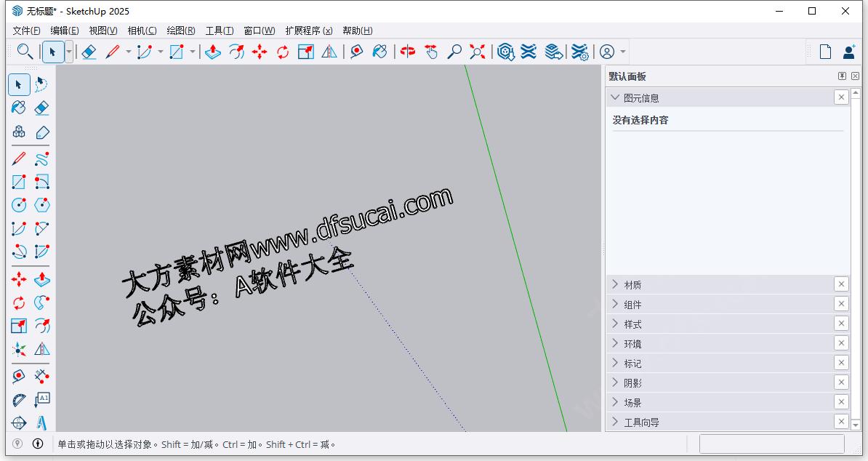This screenshot has width=868, height=461.
Task: Select the Orbit camera tool
Action: (408, 52)
